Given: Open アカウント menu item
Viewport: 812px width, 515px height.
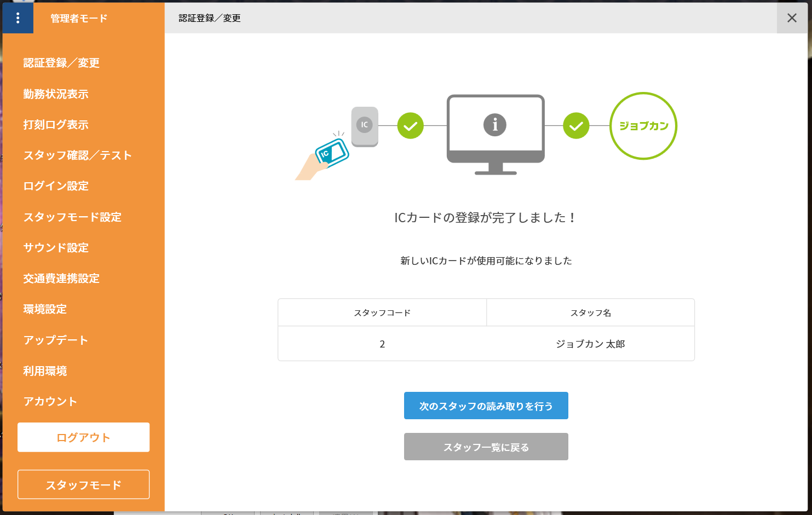Looking at the screenshot, I should 50,402.
